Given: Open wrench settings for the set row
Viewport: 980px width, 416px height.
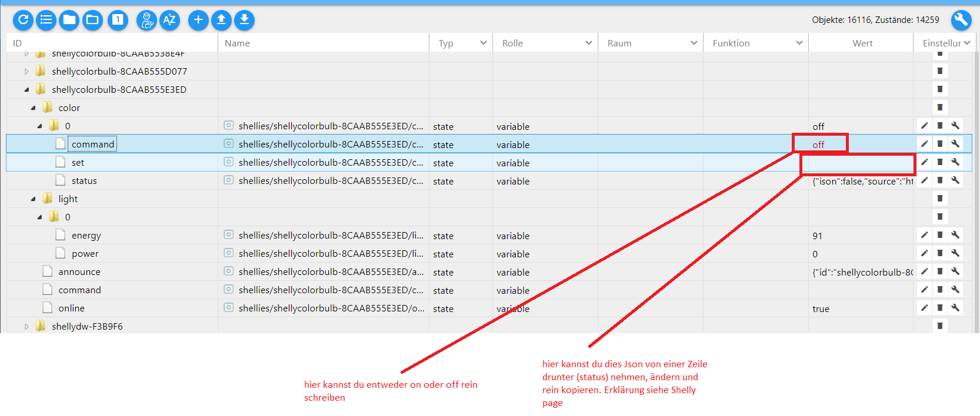Looking at the screenshot, I should (955, 162).
